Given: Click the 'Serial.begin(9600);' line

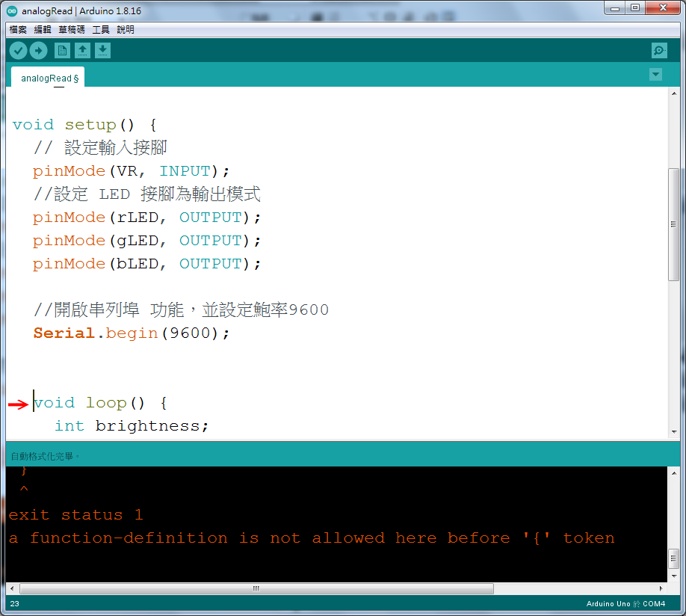Looking at the screenshot, I should pos(132,333).
